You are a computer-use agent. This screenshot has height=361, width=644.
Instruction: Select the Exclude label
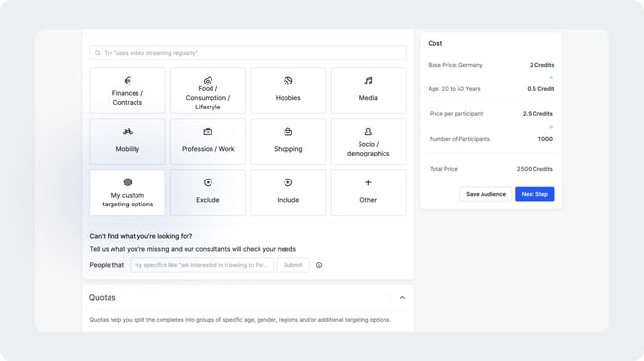(208, 200)
